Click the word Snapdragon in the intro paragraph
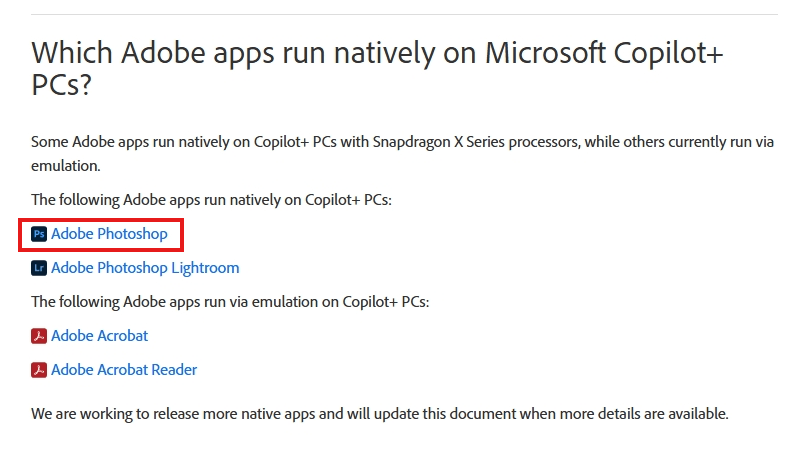The width and height of the screenshot is (796, 453). tap(411, 142)
